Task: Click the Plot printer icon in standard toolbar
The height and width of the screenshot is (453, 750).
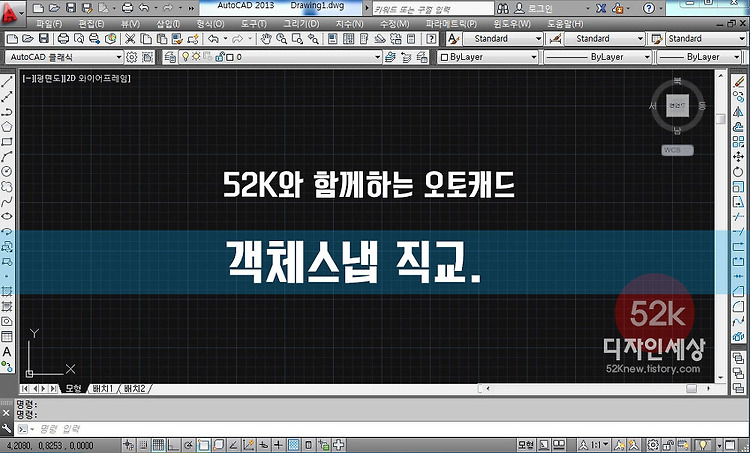Action: point(63,39)
